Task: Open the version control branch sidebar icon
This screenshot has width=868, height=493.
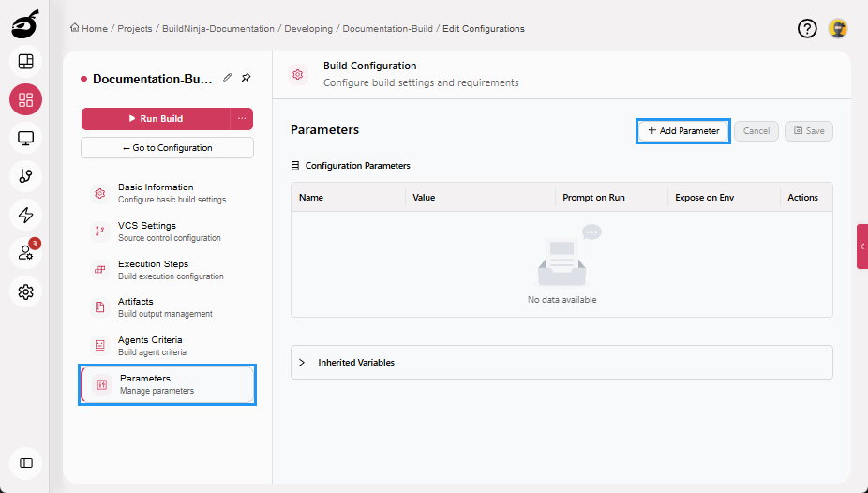Action: point(25,176)
